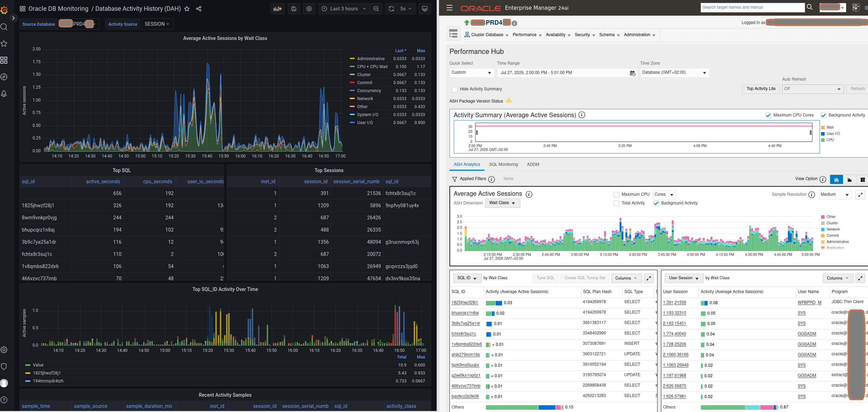This screenshot has width=868, height=412.
Task: Open the User Session dimension dropdown
Action: 684,278
